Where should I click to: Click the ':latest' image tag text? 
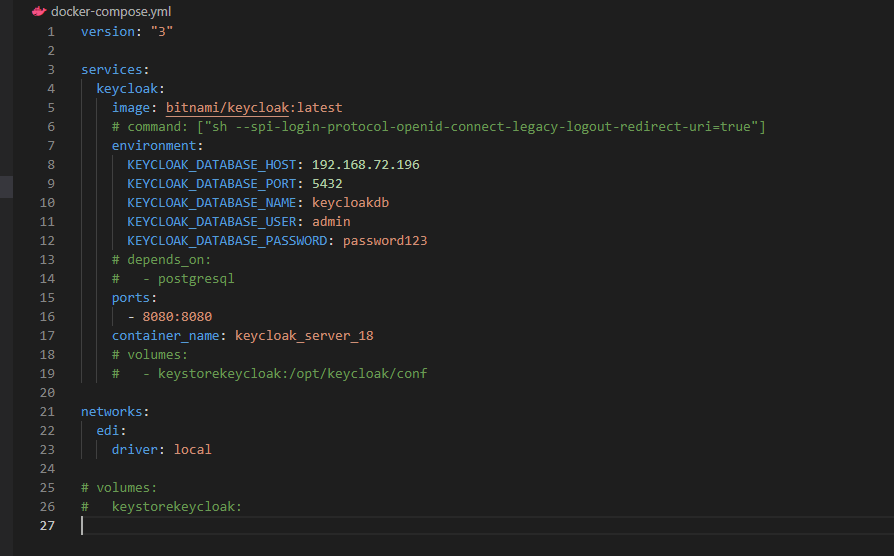[x=316, y=107]
